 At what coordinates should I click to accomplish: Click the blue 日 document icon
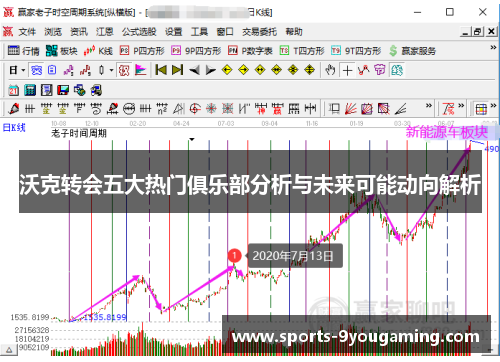pos(52,70)
